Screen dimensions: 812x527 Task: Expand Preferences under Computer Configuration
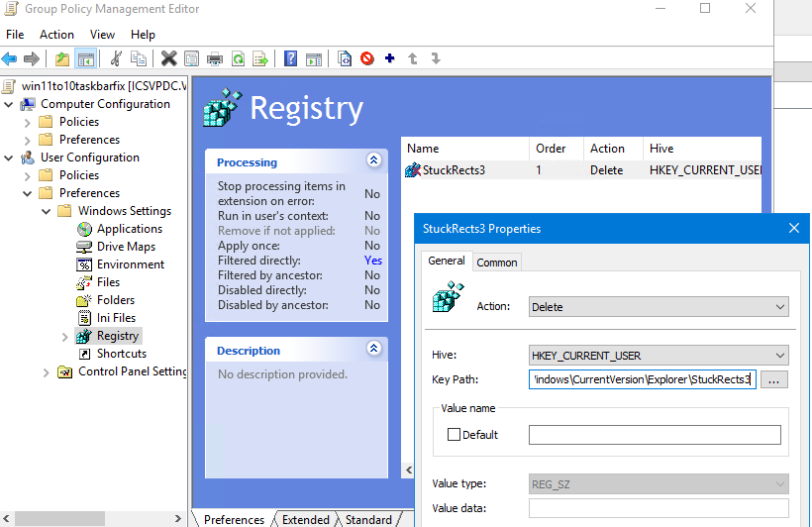click(28, 141)
